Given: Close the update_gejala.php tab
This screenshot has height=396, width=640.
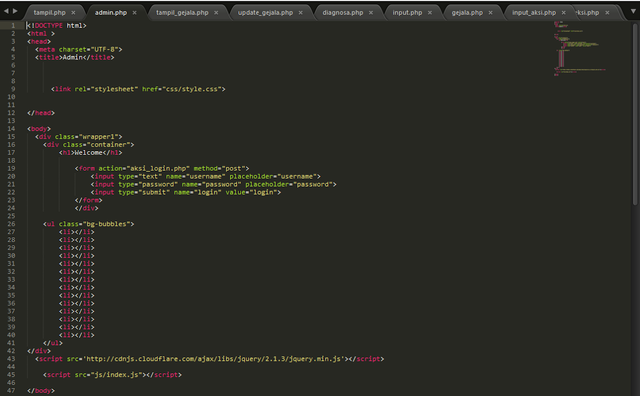Looking at the screenshot, I should pos(300,13).
